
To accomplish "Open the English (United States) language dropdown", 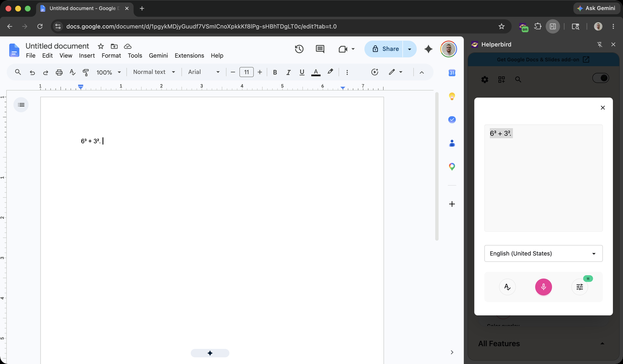I will click(x=543, y=253).
